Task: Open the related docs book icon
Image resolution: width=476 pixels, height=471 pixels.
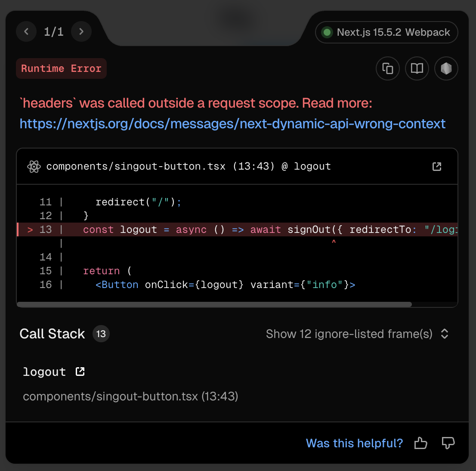Action: 417,68
